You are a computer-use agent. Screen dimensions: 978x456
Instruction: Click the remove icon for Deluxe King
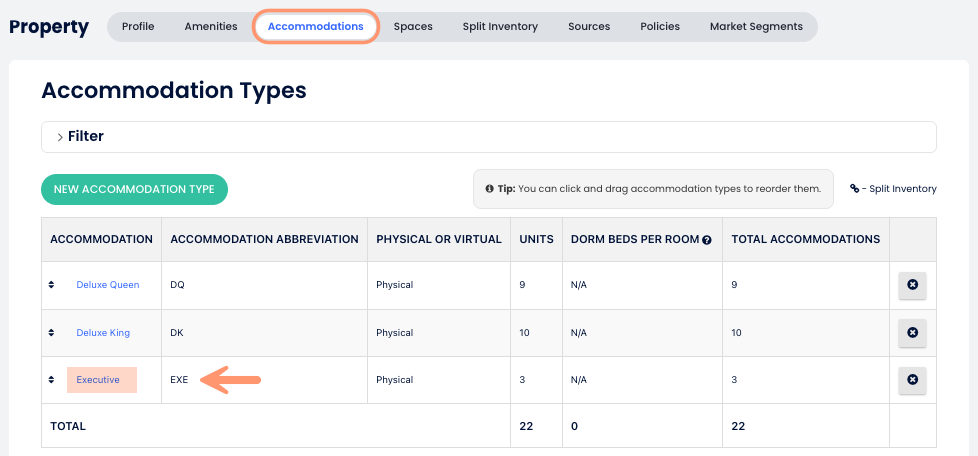(912, 332)
